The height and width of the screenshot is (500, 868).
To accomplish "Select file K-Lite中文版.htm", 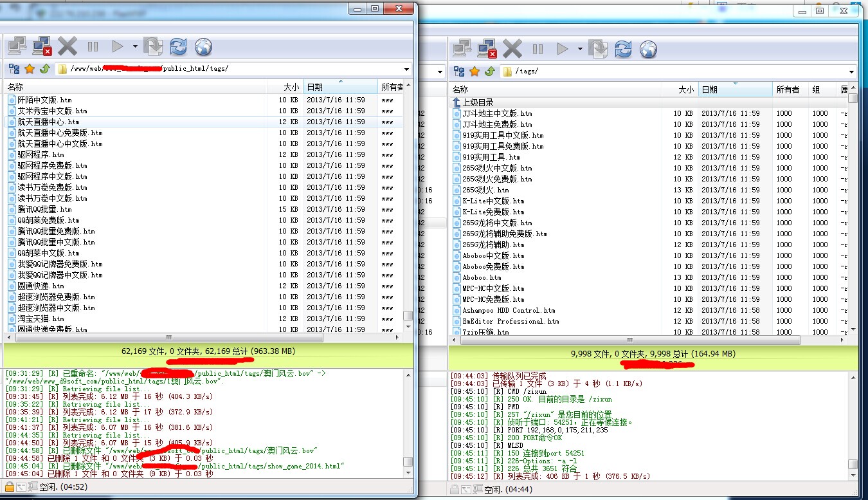I will click(x=648, y=201).
